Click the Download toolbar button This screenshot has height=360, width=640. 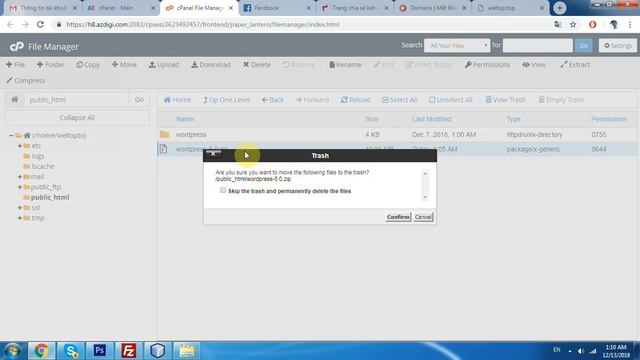coord(211,64)
